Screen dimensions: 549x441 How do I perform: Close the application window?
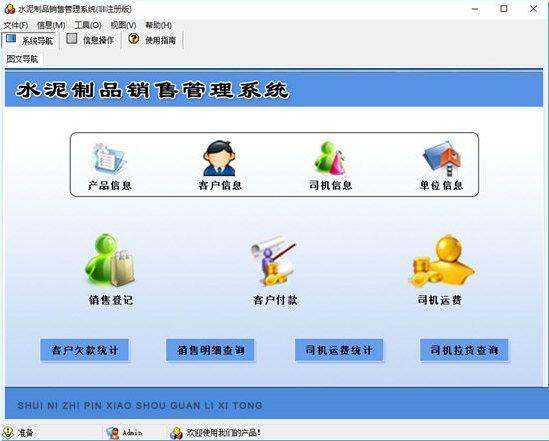(x=533, y=9)
